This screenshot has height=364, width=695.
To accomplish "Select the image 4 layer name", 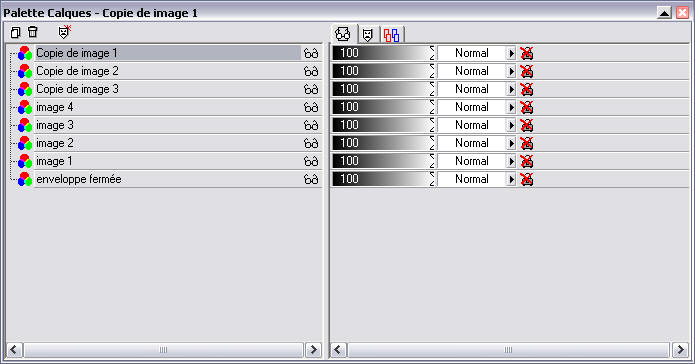I will tap(55, 107).
